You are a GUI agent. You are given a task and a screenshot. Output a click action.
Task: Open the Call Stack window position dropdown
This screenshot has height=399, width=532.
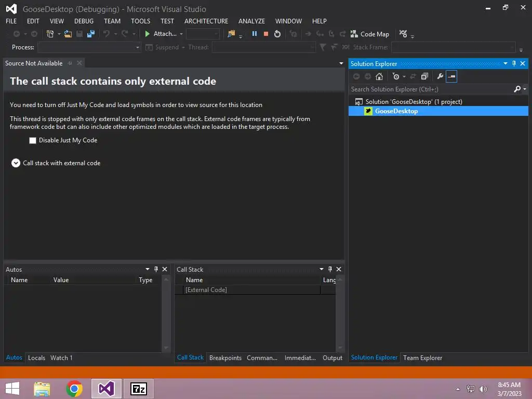[322, 269]
